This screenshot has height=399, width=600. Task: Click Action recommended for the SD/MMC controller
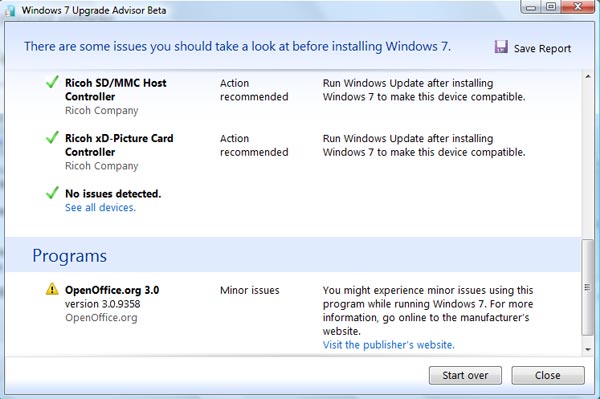coord(254,90)
